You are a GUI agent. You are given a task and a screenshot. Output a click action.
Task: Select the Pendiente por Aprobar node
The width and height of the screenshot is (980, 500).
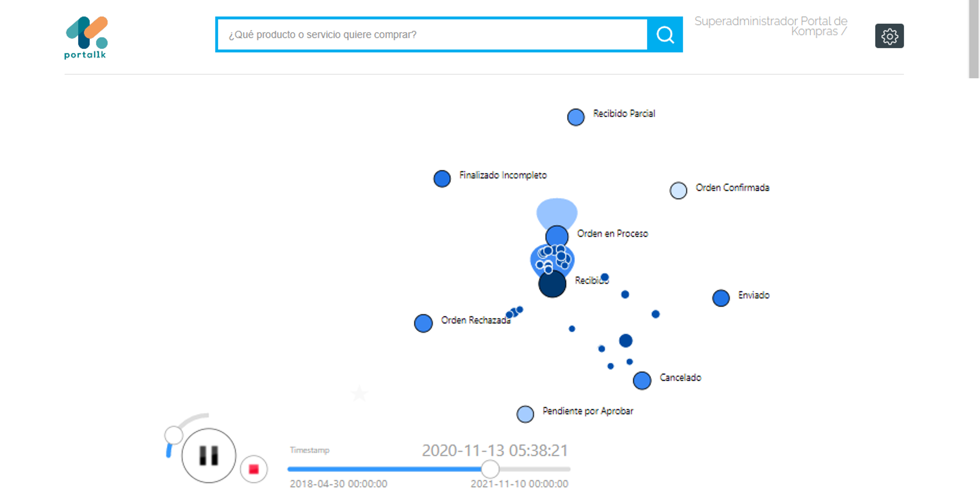(525, 414)
